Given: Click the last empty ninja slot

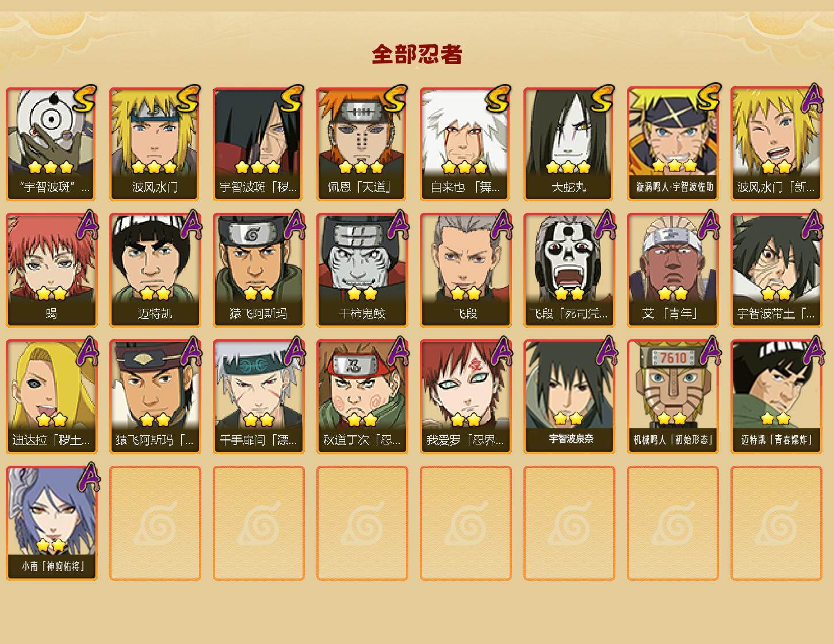Looking at the screenshot, I should [776, 523].
